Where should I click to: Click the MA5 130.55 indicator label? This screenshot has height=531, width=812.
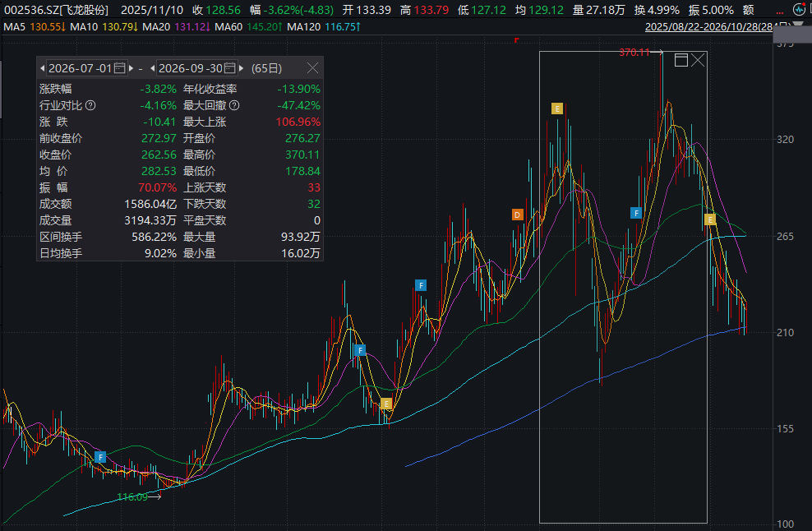point(35,26)
